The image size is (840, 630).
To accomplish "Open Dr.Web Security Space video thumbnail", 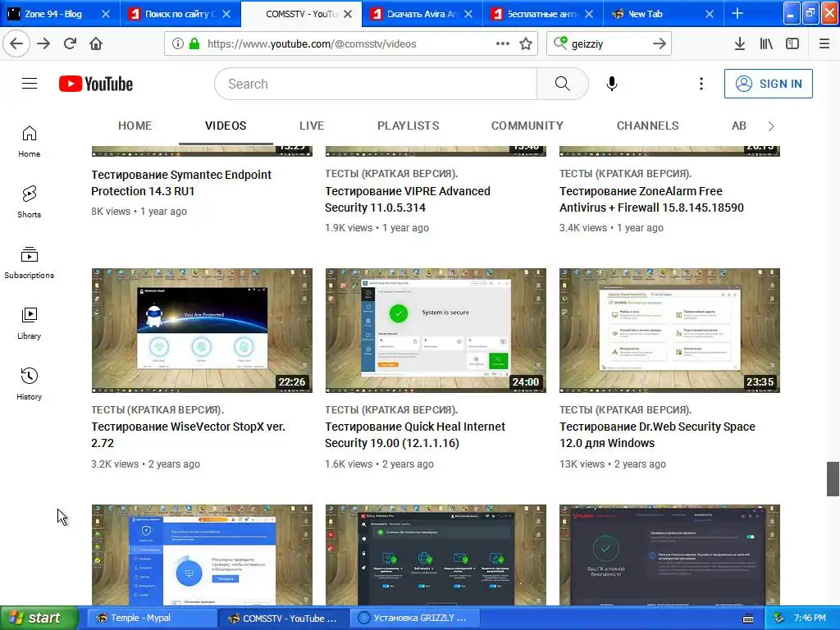I will 669,331.
